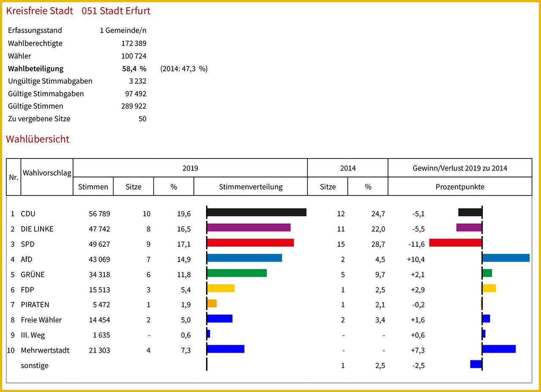
Task: Click the "SPD" party name
Action: coord(28,244)
